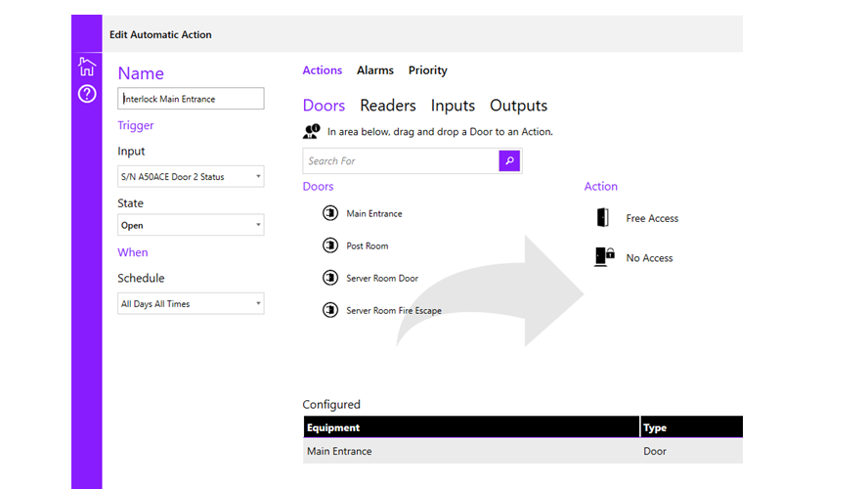Open the Inputs sub-tab
This screenshot has height=489, width=868.
click(453, 106)
